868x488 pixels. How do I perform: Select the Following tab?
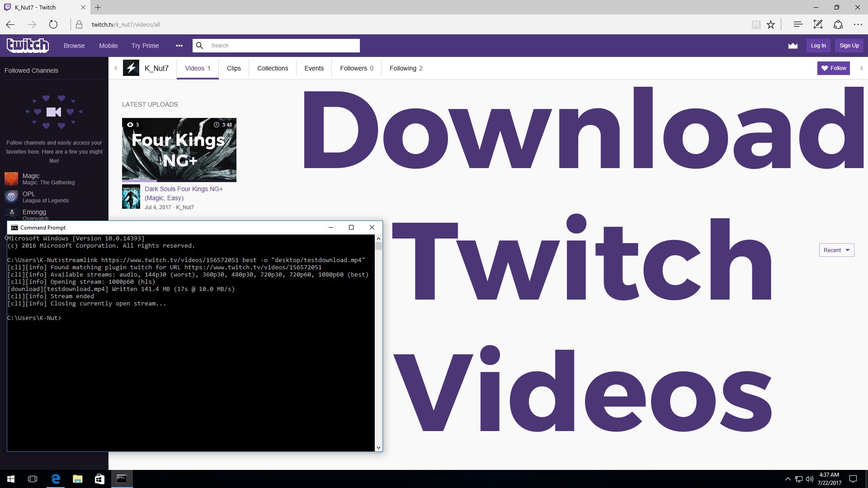click(406, 68)
